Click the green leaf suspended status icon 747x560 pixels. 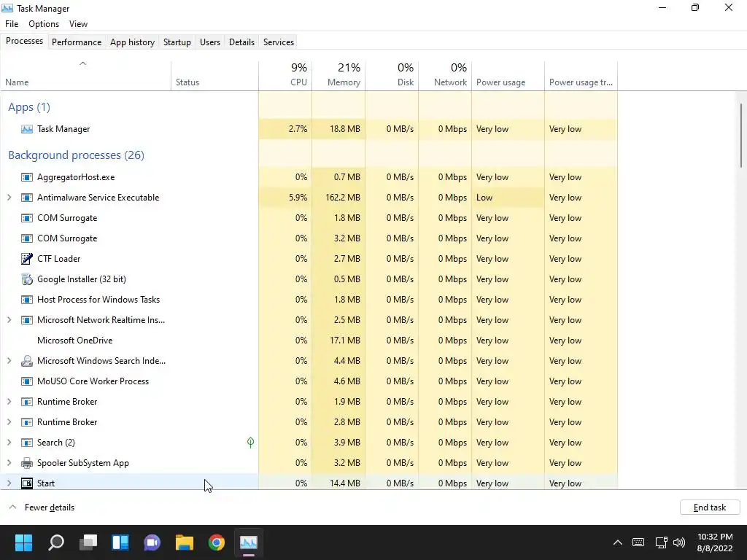point(251,443)
